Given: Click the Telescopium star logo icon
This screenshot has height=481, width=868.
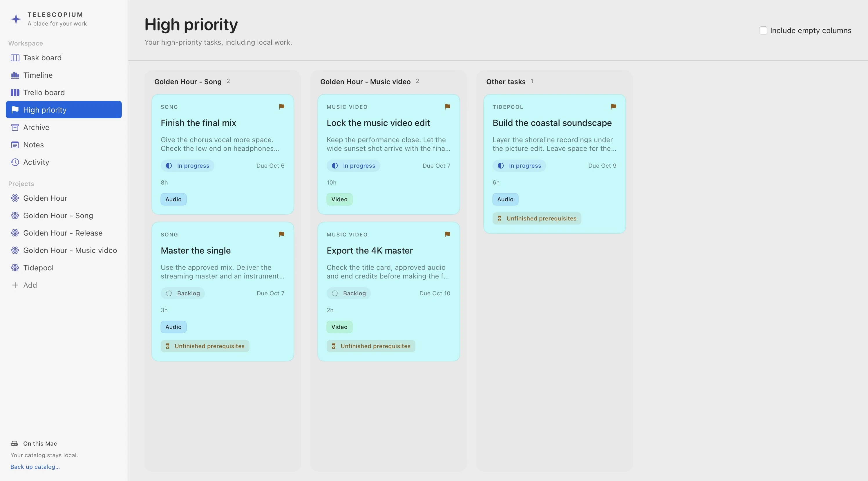Looking at the screenshot, I should (16, 19).
